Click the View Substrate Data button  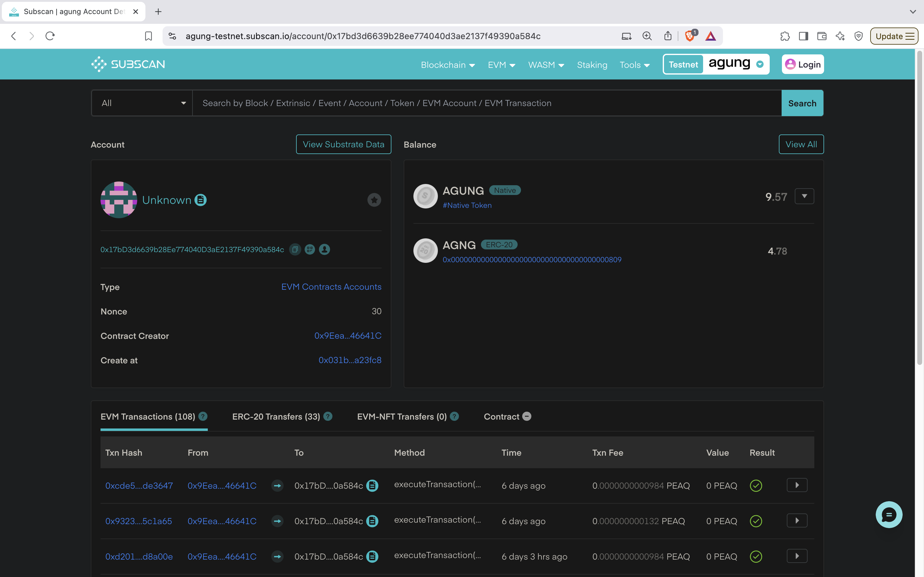343,144
